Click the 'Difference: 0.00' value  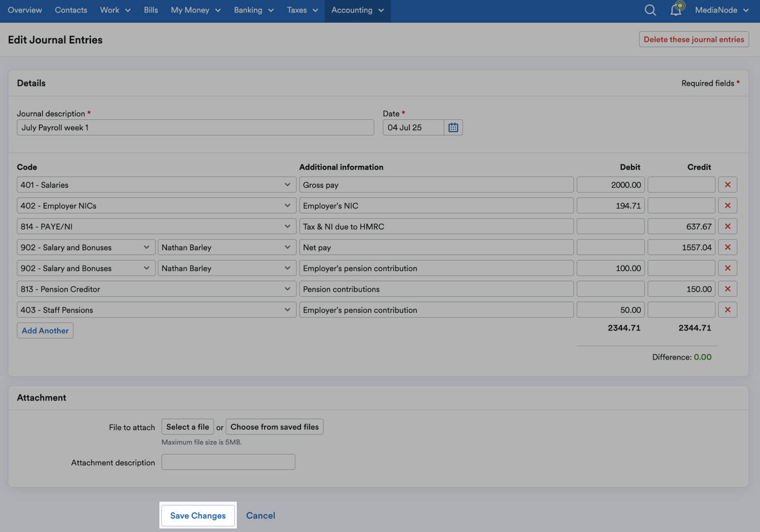coord(682,357)
